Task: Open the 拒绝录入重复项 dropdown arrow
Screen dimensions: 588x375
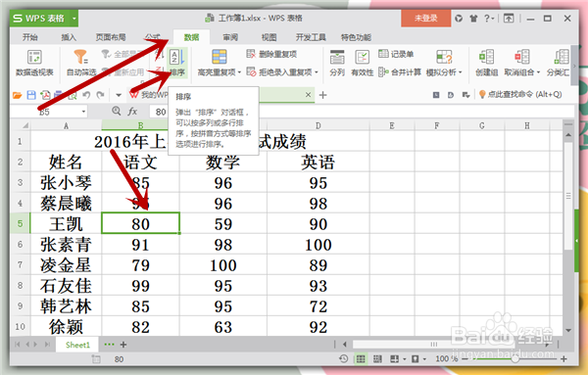Action: coord(317,72)
